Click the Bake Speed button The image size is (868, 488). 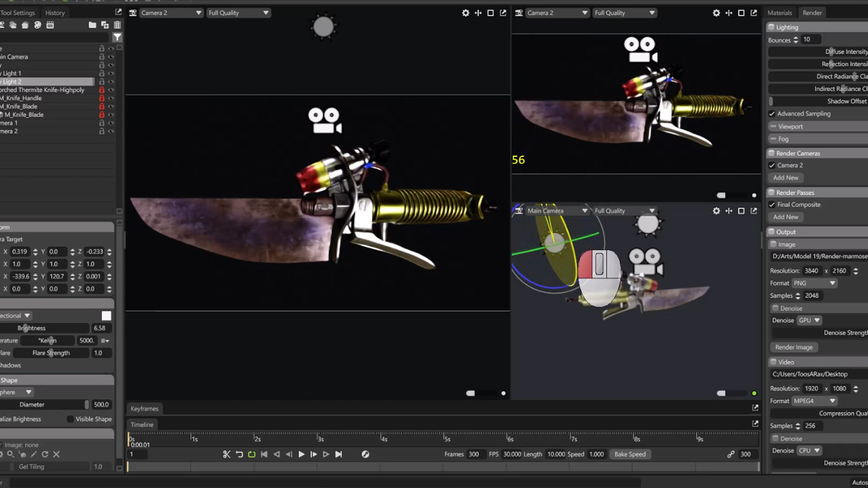coord(630,454)
